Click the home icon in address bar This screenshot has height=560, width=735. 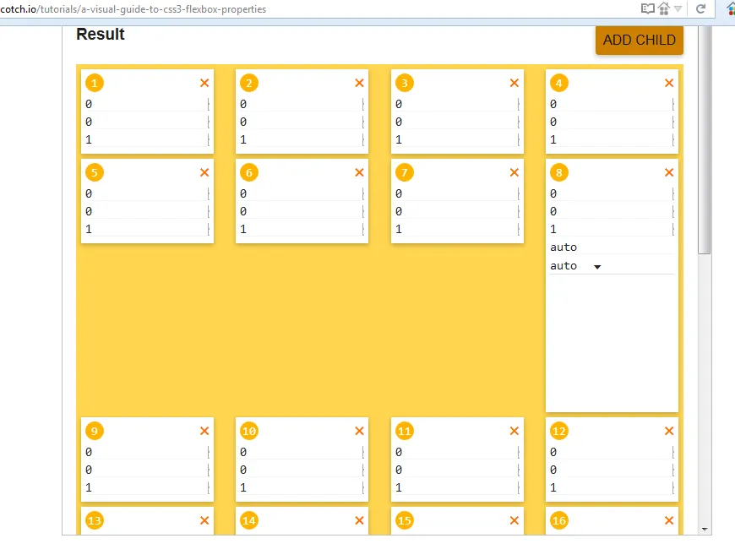pyautogui.click(x=664, y=8)
